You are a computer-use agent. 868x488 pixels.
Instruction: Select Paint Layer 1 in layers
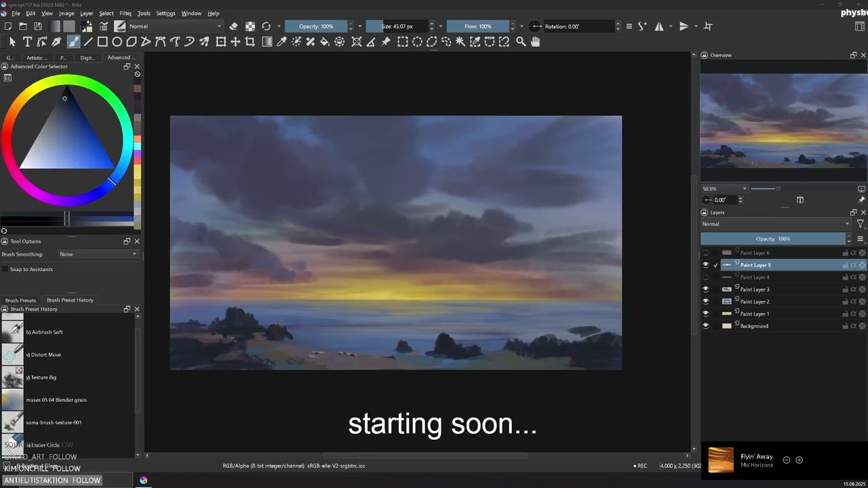(783, 314)
